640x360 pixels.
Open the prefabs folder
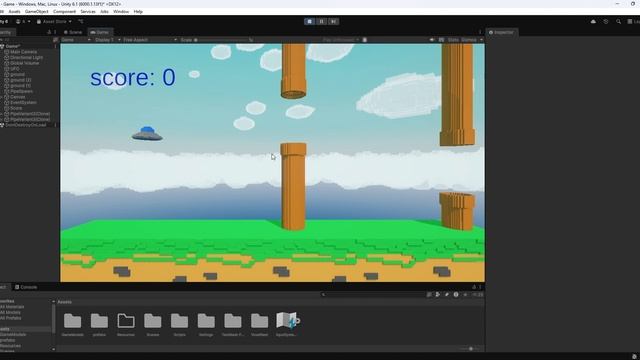99,325
